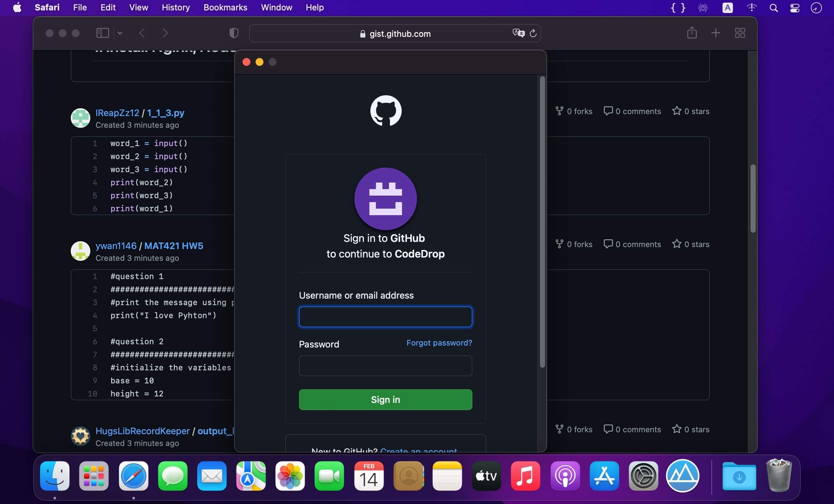
Task: Open the Safari sidebar toggle icon
Action: (x=103, y=33)
